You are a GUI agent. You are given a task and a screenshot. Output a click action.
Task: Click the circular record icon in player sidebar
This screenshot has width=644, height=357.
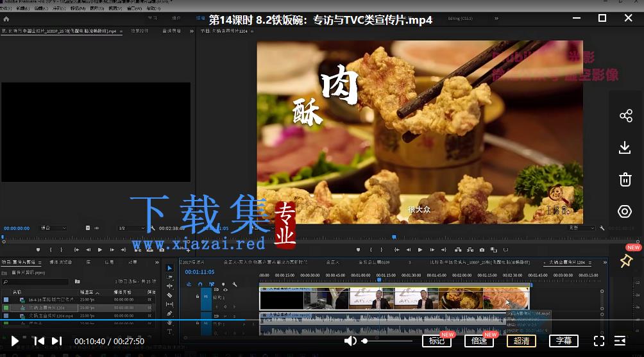[x=625, y=212]
